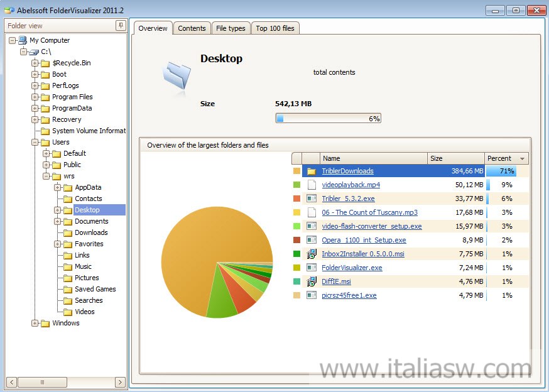Expand the Documents folder node
This screenshot has width=549, height=392.
point(57,221)
